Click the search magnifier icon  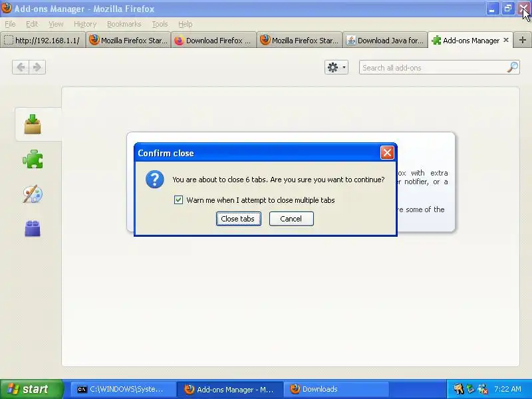(x=513, y=67)
